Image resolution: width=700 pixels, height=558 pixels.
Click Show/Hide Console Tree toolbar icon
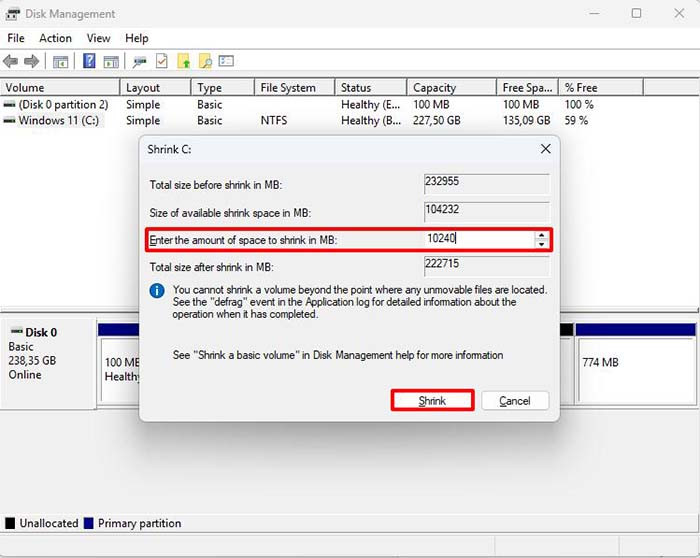61,62
